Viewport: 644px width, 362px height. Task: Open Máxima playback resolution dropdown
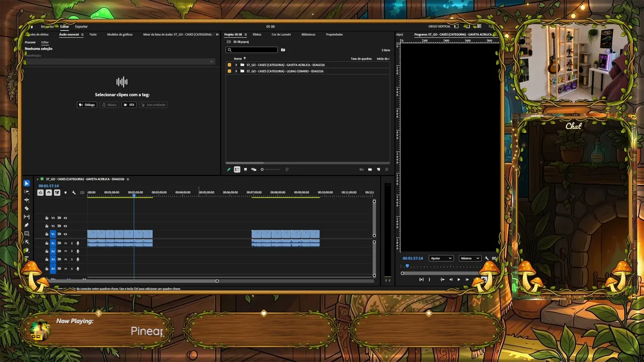pyautogui.click(x=470, y=258)
